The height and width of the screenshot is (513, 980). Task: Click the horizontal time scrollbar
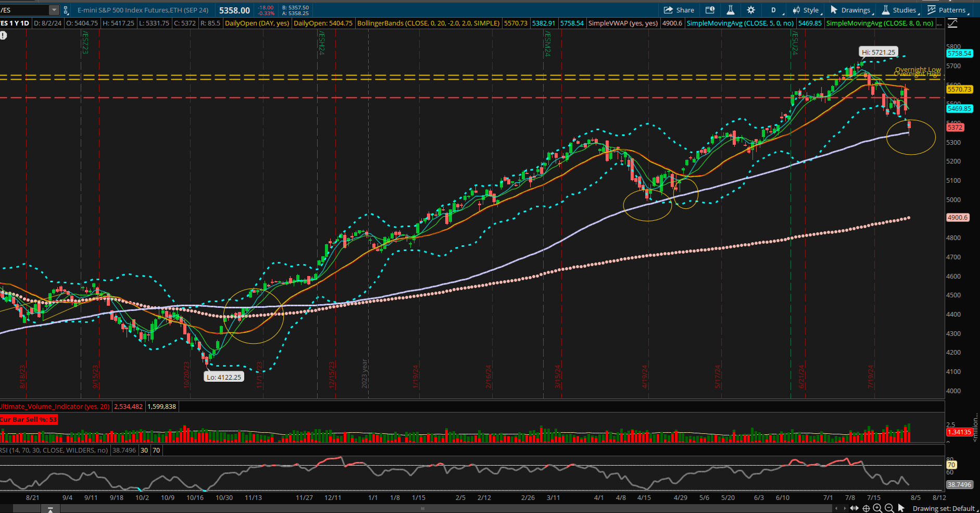point(422,508)
